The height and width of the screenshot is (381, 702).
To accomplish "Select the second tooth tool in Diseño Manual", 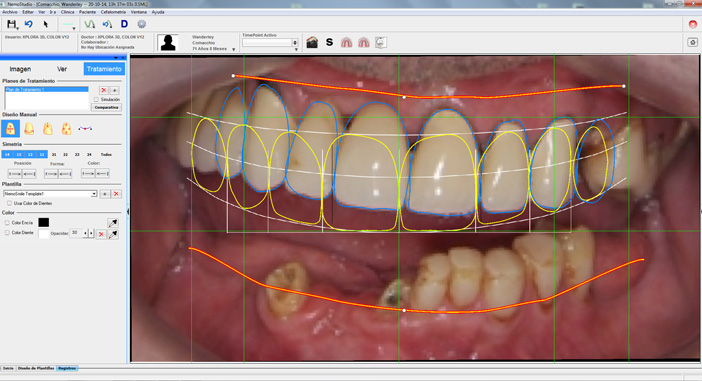I will pos(29,129).
